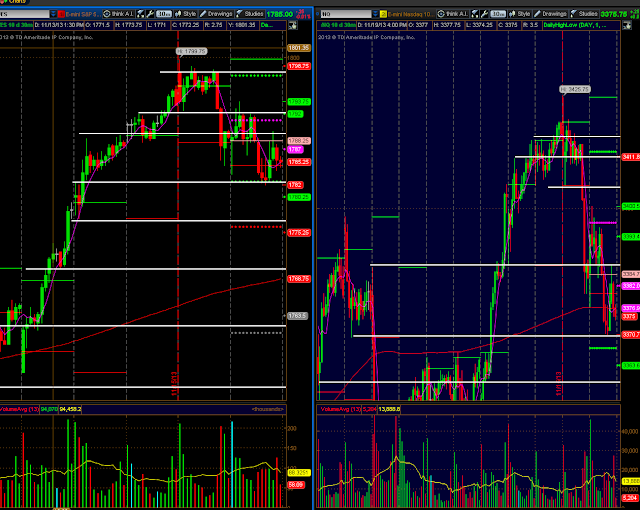Click the chart options icon below ES price scale header
Viewport: 640px width, 510px height.
pyautogui.click(x=293, y=26)
